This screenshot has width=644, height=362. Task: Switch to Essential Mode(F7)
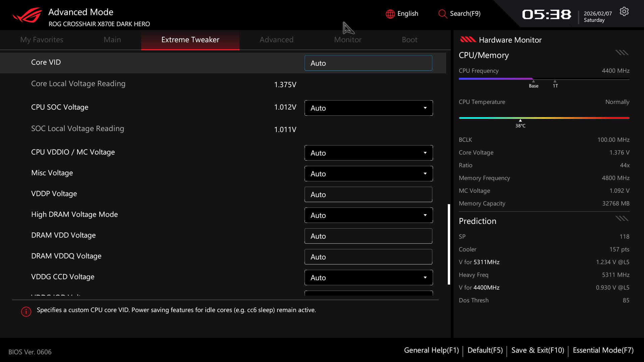coord(603,350)
